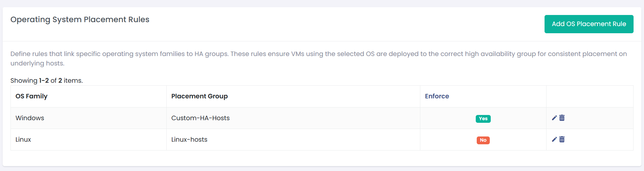644x171 pixels.
Task: Click the red No enforce badge
Action: click(483, 140)
